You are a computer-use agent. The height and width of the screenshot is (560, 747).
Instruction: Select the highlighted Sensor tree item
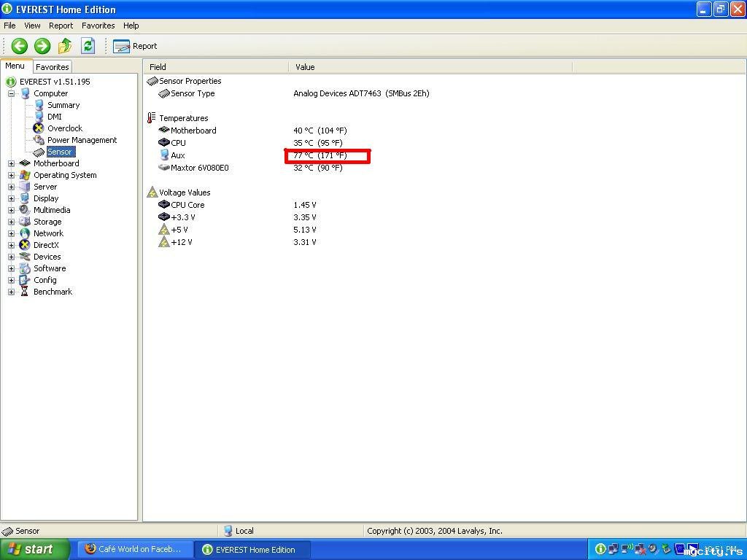pos(60,152)
